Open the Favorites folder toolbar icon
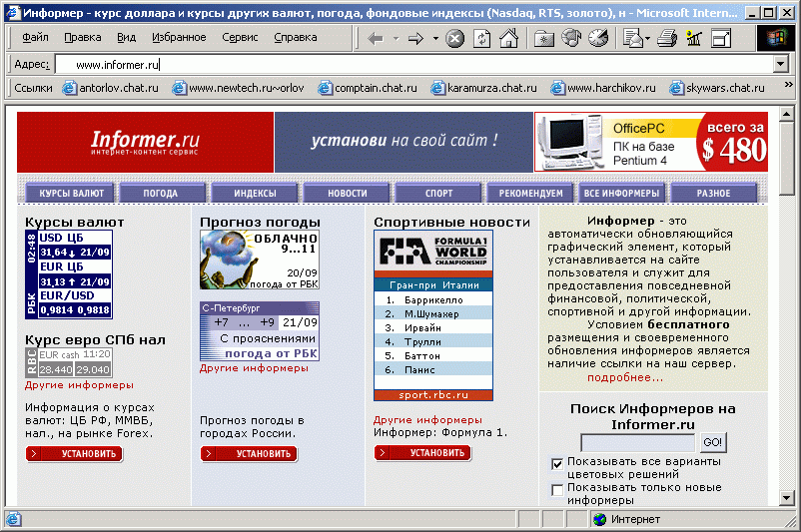Image resolution: width=801 pixels, height=532 pixels. coord(544,38)
